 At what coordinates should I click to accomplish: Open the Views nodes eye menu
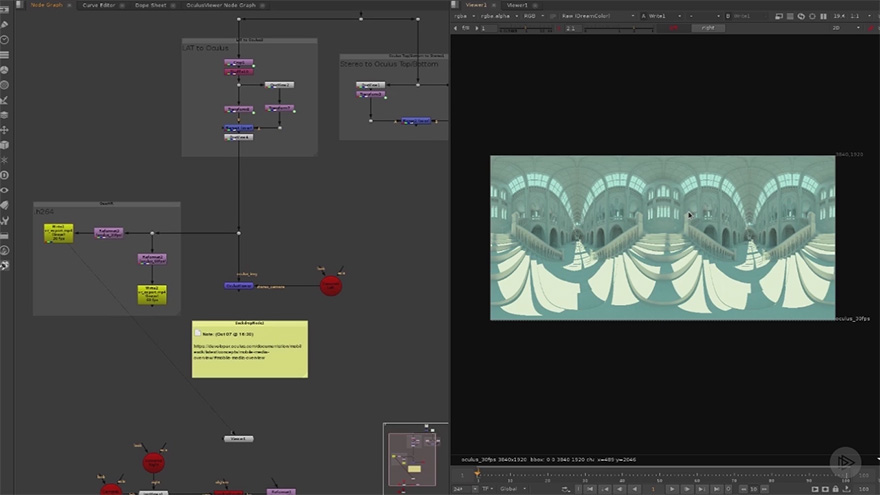[x=4, y=190]
